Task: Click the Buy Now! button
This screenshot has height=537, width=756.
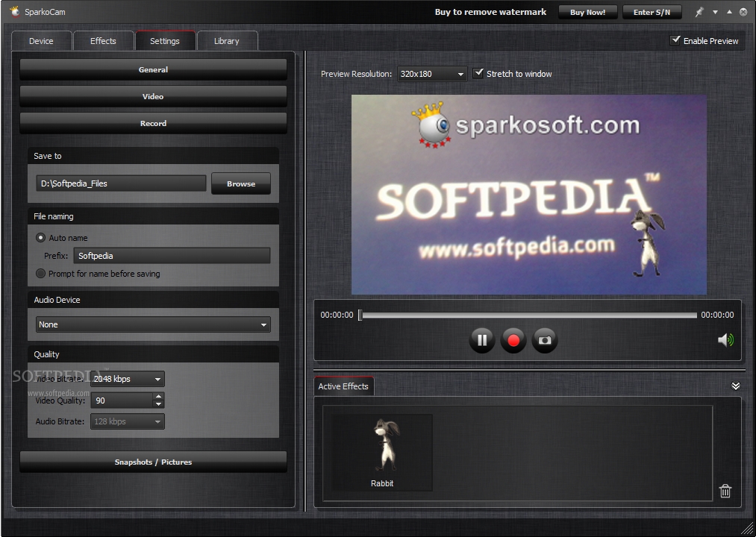Action: [588, 13]
